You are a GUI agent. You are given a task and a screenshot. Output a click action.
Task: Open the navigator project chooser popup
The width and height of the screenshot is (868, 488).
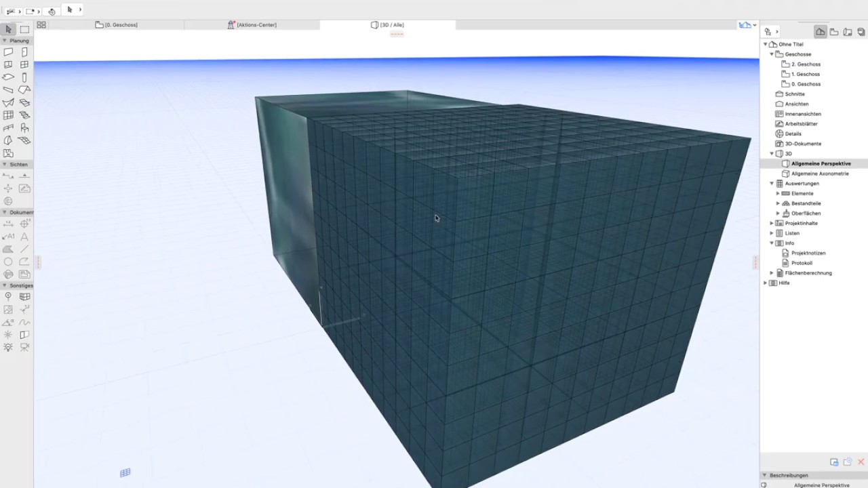point(770,31)
